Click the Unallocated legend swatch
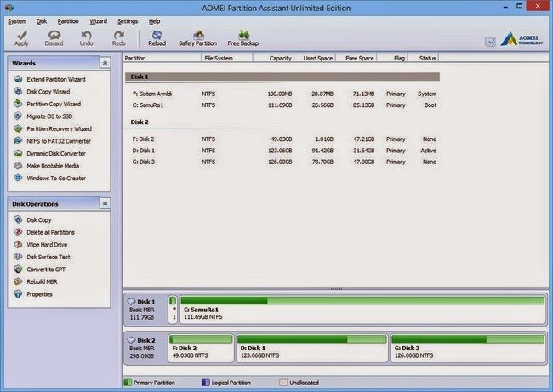 [x=282, y=383]
